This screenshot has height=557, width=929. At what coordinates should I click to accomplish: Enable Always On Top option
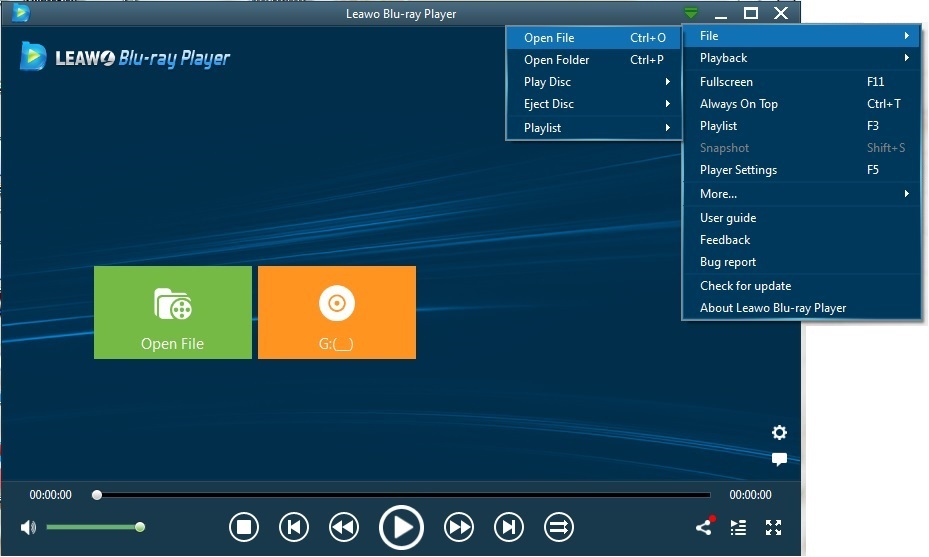point(738,104)
